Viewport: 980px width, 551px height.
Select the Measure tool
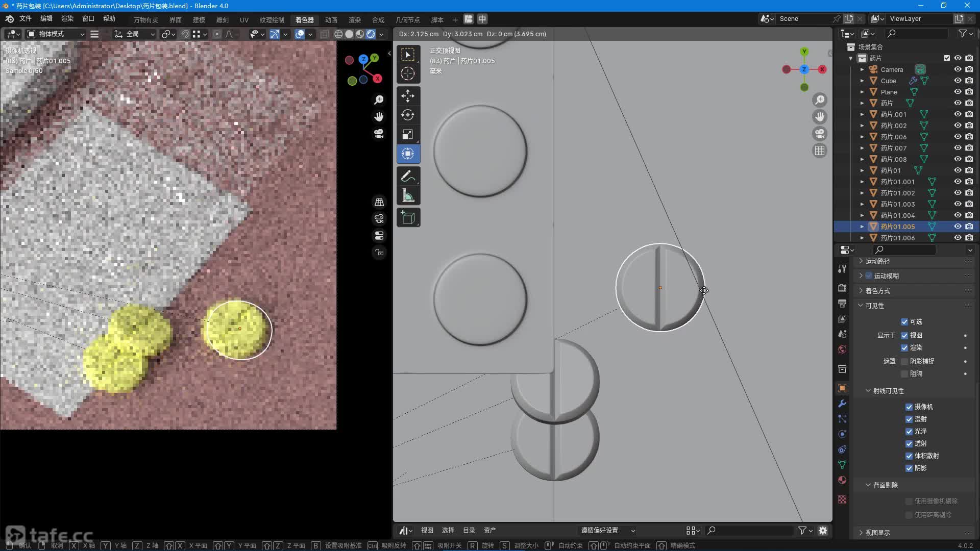[408, 195]
